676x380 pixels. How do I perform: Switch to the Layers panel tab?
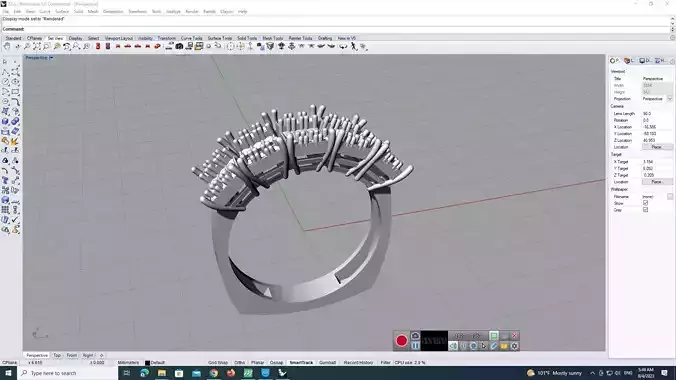[629, 61]
